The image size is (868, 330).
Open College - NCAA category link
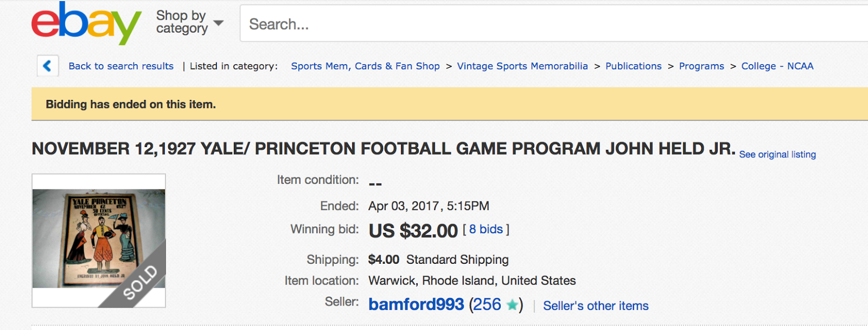tap(777, 66)
